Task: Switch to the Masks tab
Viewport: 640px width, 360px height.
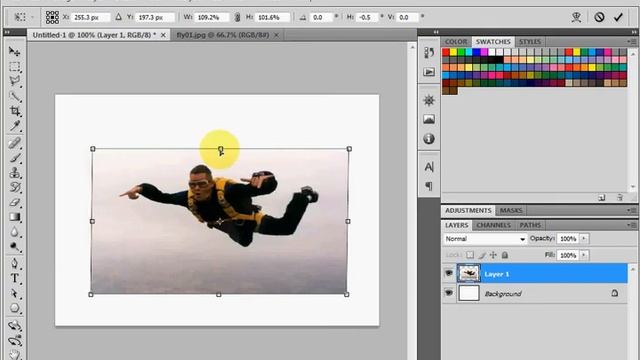Action: pos(511,210)
